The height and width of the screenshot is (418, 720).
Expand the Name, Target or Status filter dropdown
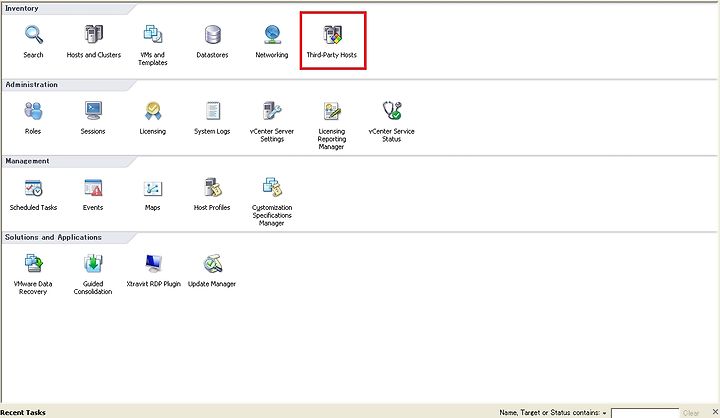click(604, 413)
